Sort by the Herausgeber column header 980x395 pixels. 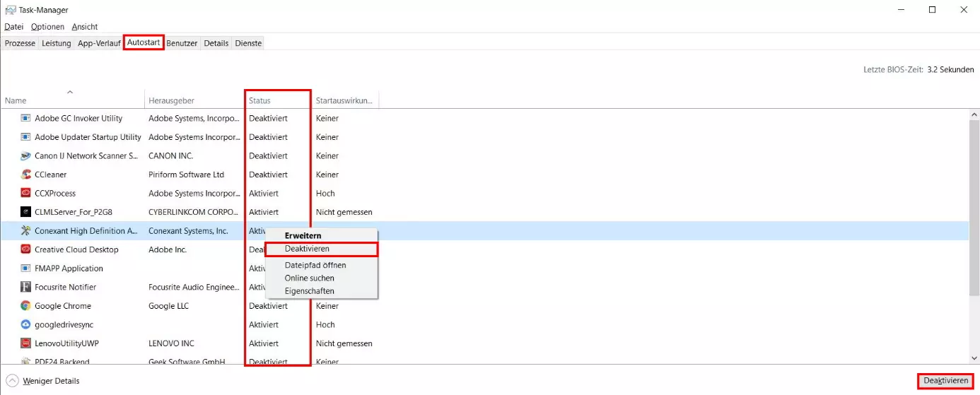click(194, 100)
